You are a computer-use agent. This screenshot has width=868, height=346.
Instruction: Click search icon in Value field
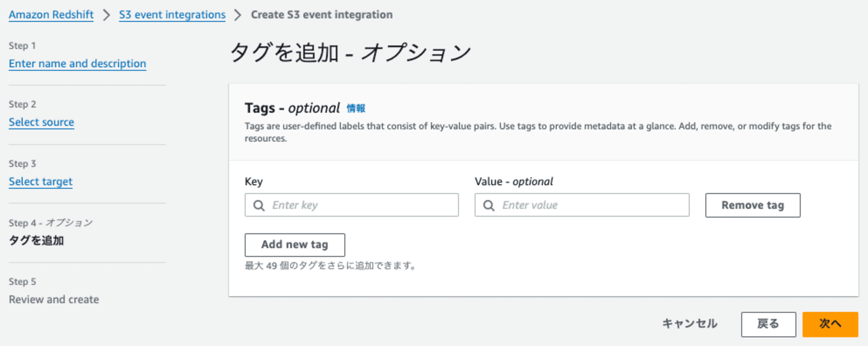(489, 206)
